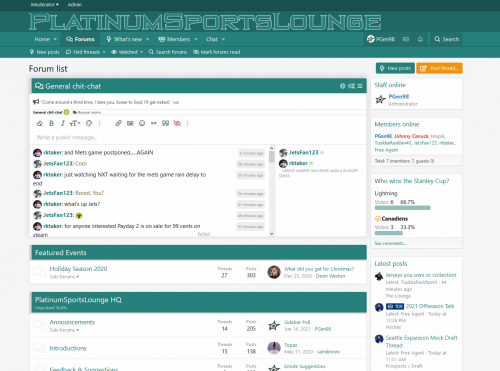The width and height of the screenshot is (500, 371).
Task: Open New posts in sub-navigation
Action: [45, 52]
